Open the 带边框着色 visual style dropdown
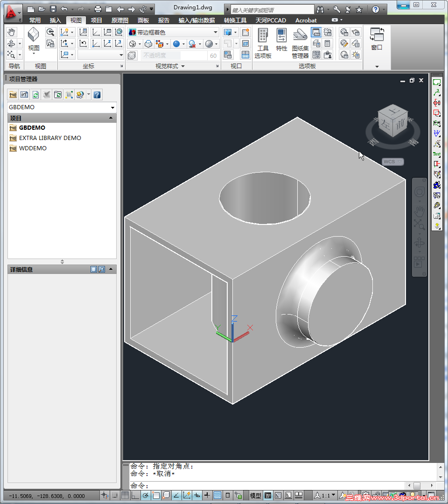 pyautogui.click(x=173, y=33)
